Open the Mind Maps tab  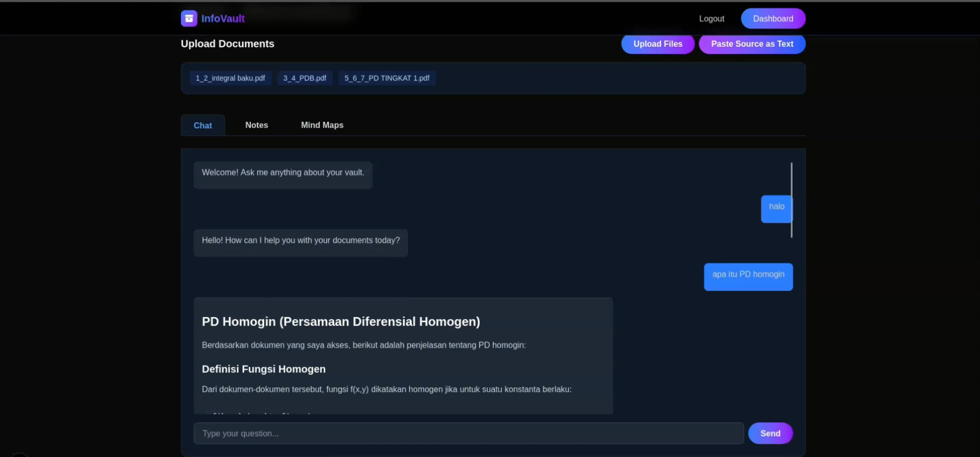(x=322, y=125)
